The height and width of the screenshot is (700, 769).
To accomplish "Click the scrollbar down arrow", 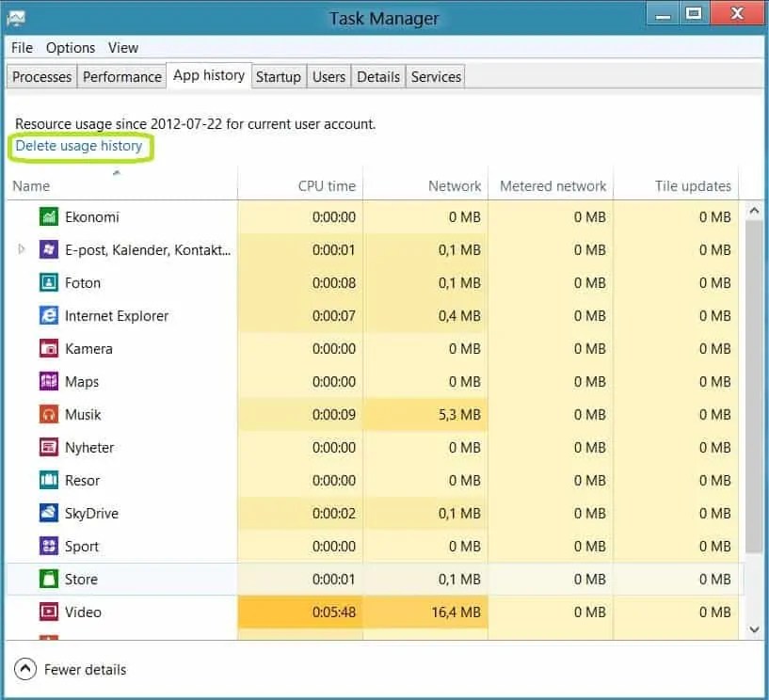I will point(755,628).
